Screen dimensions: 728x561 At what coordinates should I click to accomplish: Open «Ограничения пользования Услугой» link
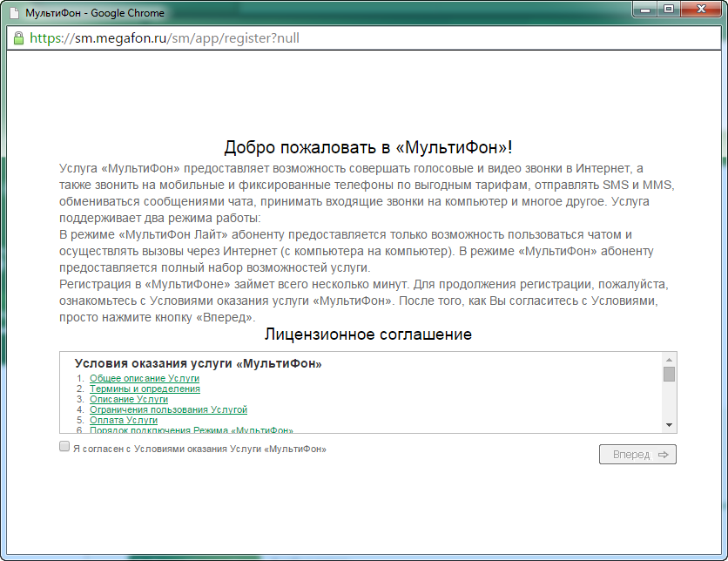tap(169, 409)
